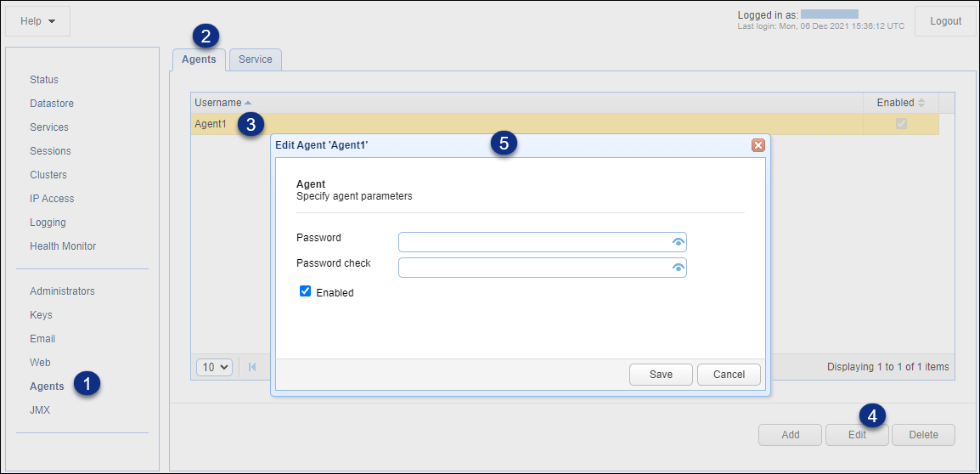The height and width of the screenshot is (474, 980).
Task: Open Administrators in the sidebar
Action: (x=63, y=291)
